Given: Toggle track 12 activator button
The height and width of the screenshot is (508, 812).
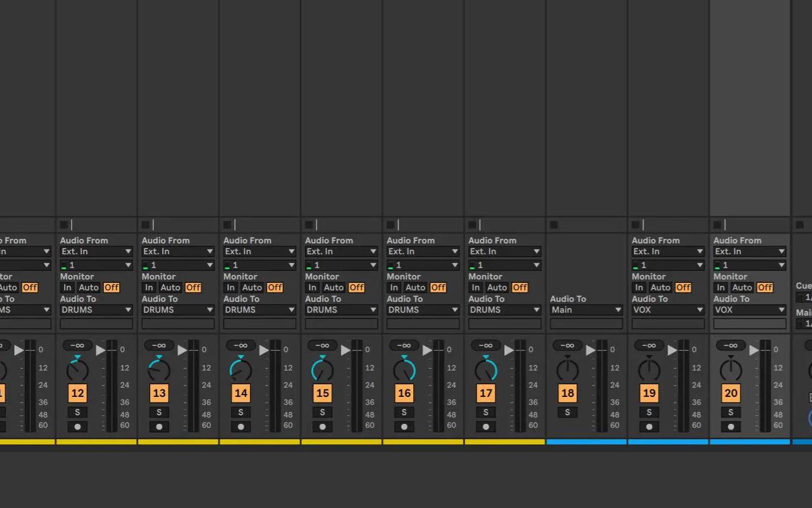Looking at the screenshot, I should tap(77, 393).
